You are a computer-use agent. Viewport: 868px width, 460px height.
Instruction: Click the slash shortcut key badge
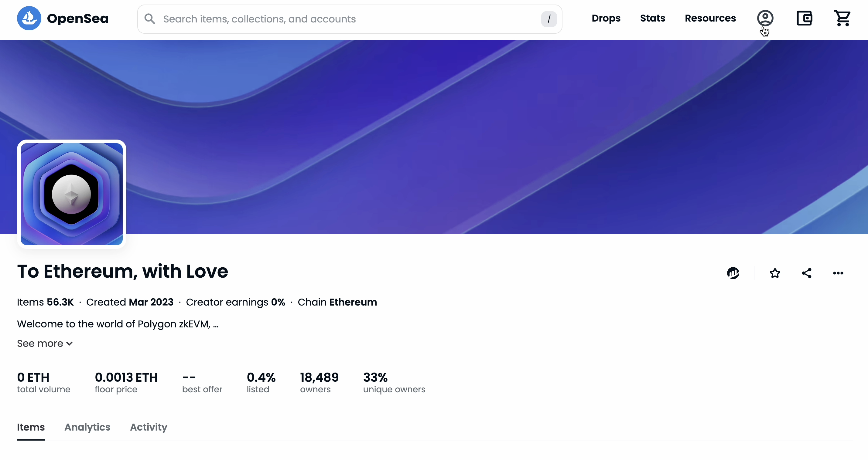coord(548,19)
